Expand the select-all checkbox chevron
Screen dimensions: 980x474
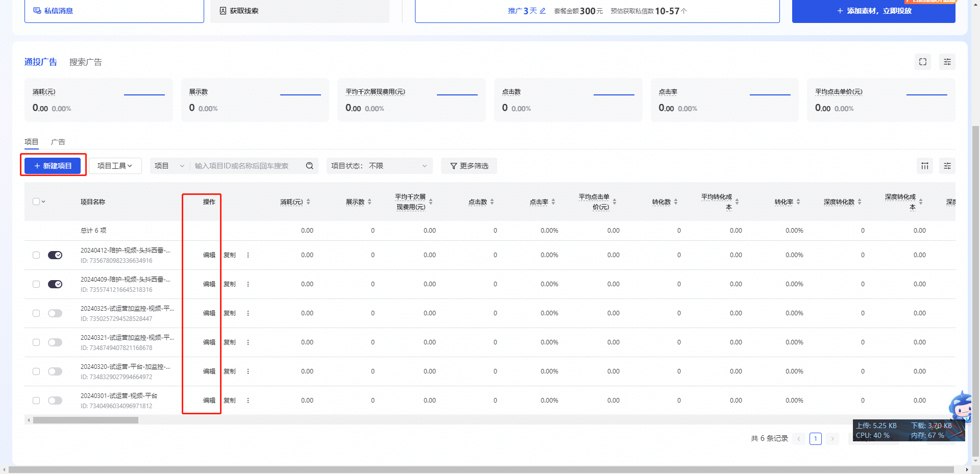(44, 202)
